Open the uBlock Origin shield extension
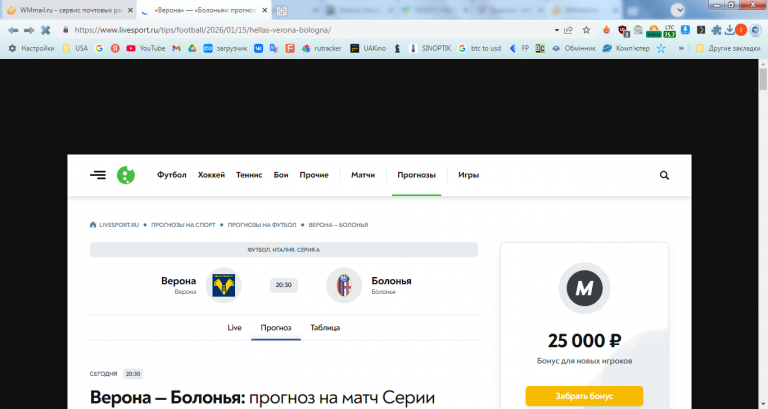 pos(623,31)
